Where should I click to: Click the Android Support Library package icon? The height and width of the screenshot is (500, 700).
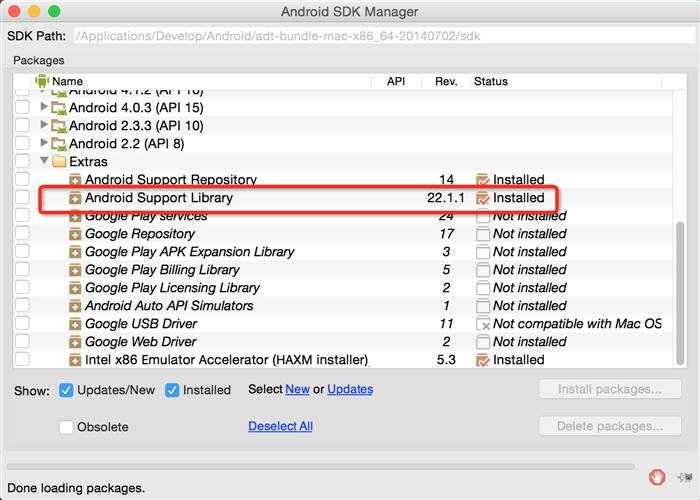(x=75, y=198)
